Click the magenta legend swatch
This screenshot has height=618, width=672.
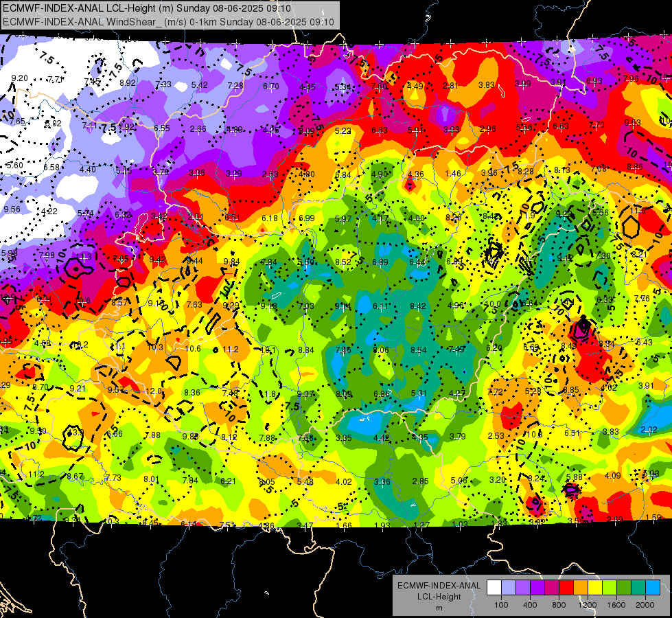tap(552, 588)
